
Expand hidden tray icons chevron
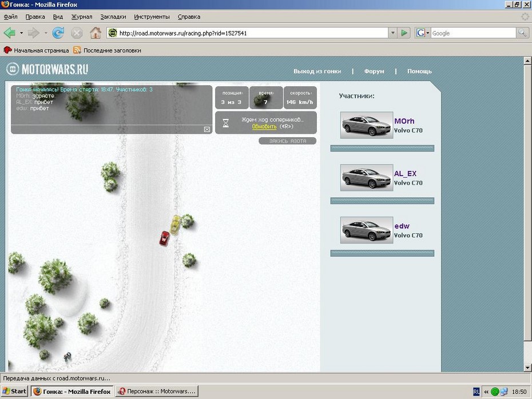(486, 392)
